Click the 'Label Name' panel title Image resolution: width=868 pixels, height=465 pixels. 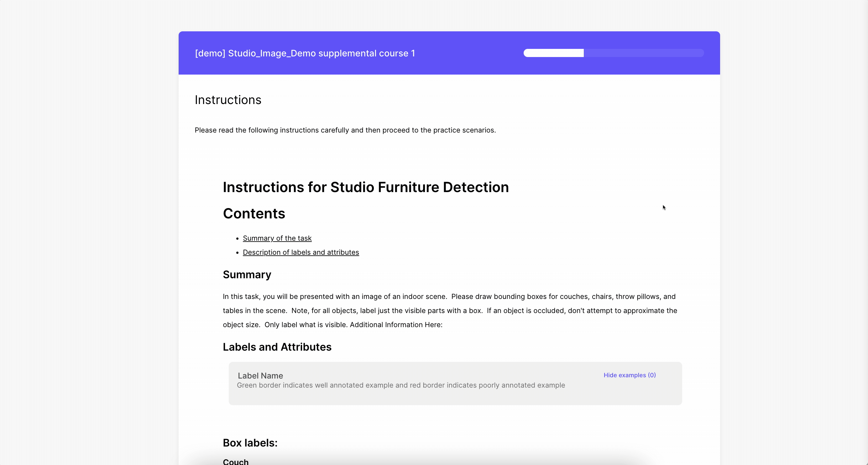pos(260,376)
